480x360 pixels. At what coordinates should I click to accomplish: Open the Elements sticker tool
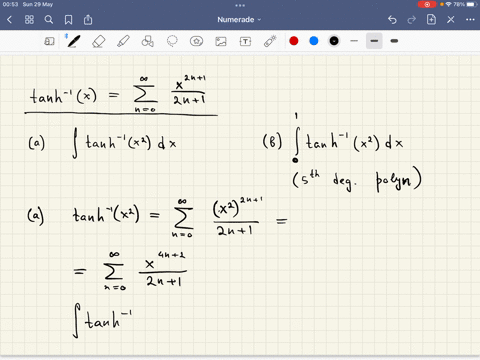[196, 41]
